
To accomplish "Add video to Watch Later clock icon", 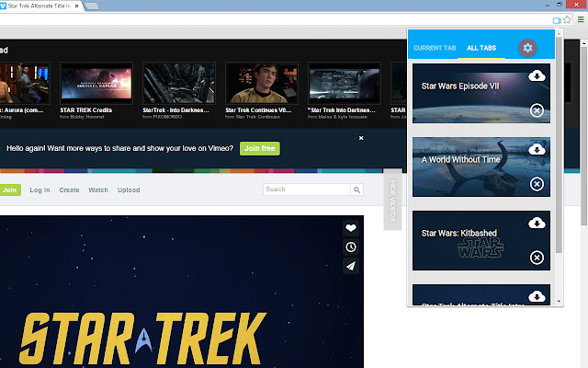I will pyautogui.click(x=351, y=247).
